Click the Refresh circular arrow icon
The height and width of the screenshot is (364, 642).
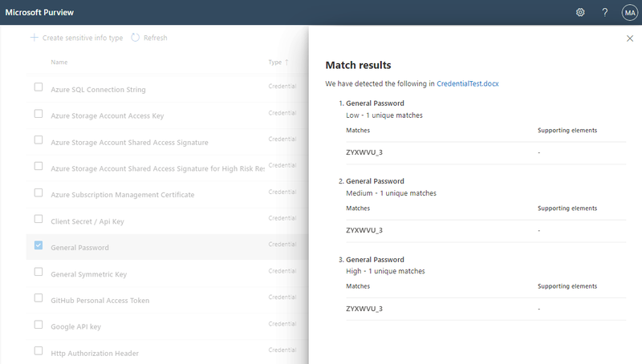[135, 38]
